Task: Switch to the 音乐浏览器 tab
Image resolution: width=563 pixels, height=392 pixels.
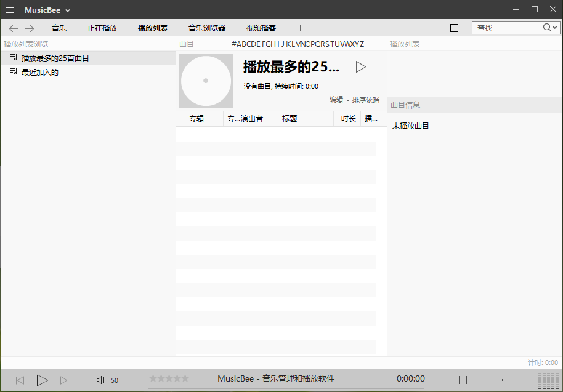Action: 206,28
